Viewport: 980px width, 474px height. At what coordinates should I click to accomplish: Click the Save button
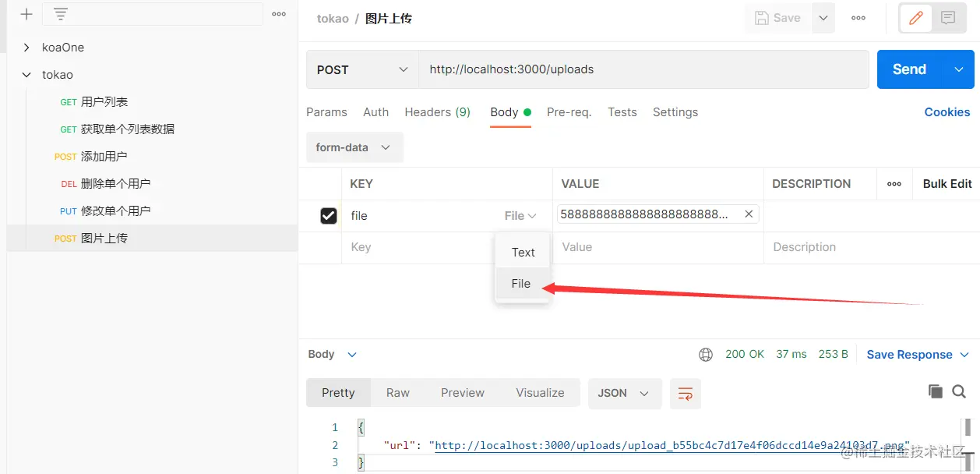click(x=777, y=18)
